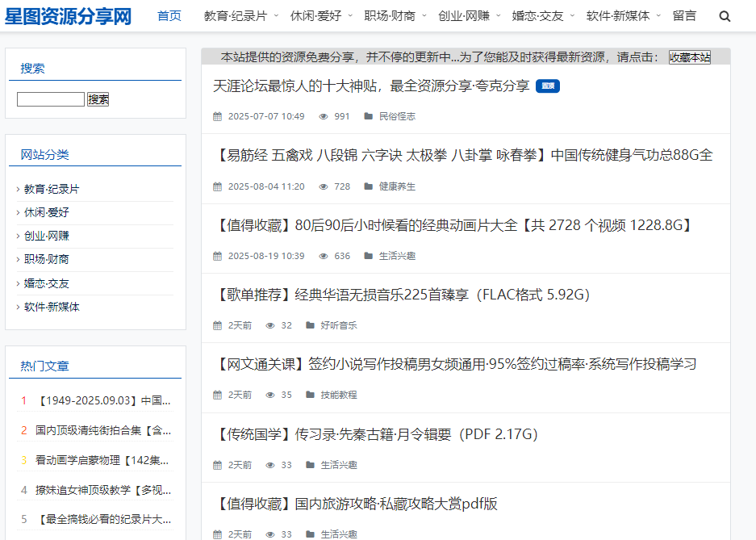
Task: Click the eye icon showing 991 views
Action: [x=323, y=116]
